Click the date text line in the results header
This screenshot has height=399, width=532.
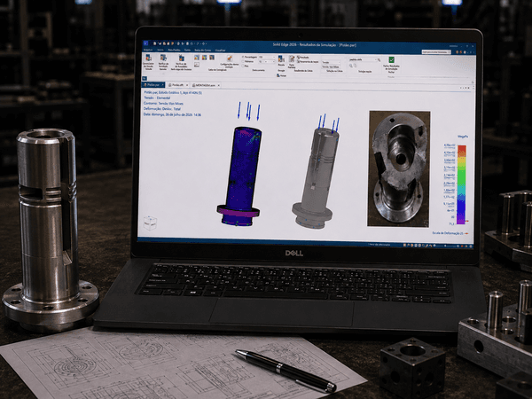point(172,114)
